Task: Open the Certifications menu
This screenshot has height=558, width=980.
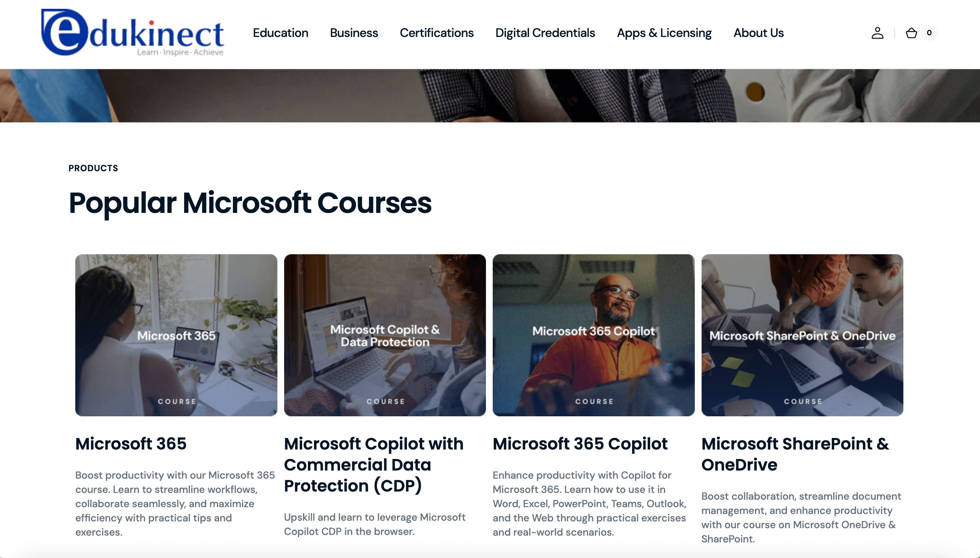Action: tap(436, 33)
